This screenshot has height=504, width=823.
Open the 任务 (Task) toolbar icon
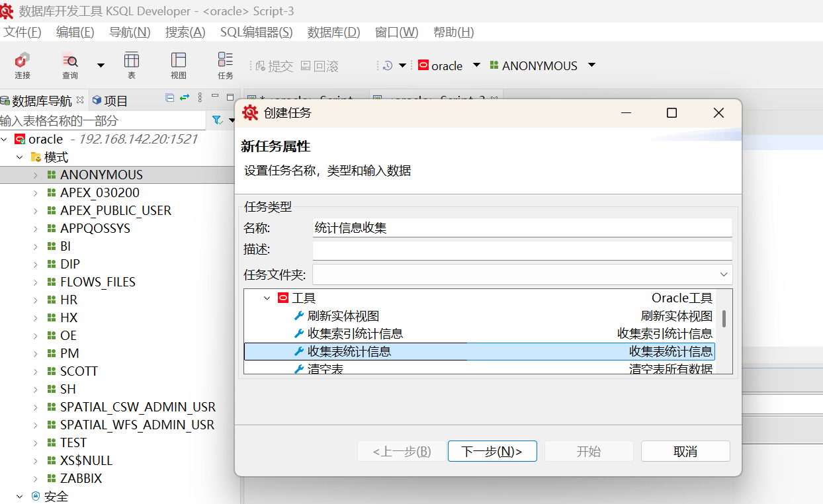point(226,65)
